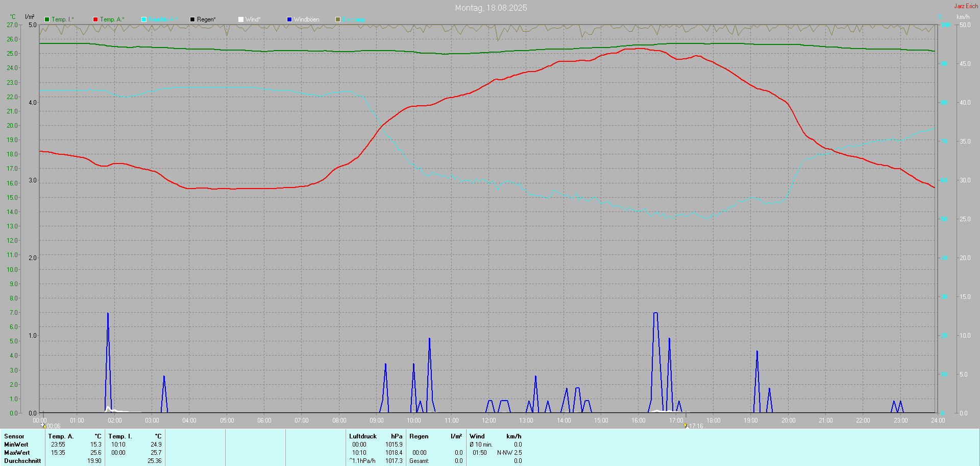Click the 'Gesamt:' rain total label
Image resolution: width=980 pixels, height=466 pixels.
(419, 461)
